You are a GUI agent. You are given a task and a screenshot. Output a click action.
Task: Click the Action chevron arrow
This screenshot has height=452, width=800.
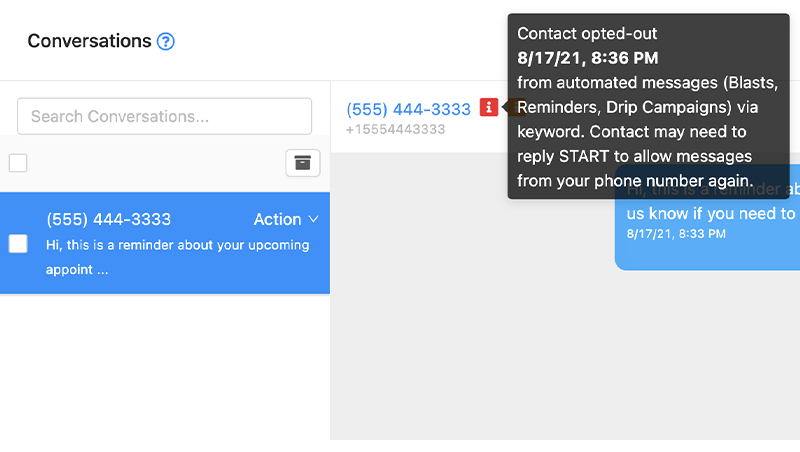314,219
